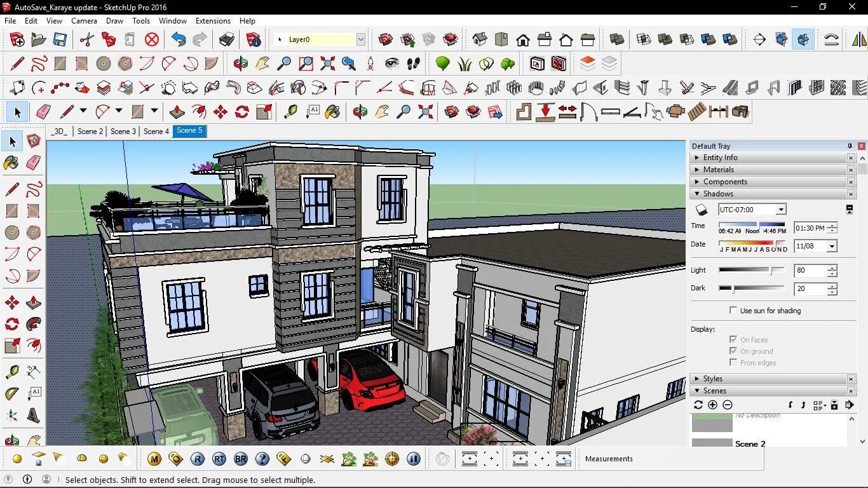Image resolution: width=868 pixels, height=488 pixels.
Task: Select the Pie arc tool
Action: coord(212,64)
